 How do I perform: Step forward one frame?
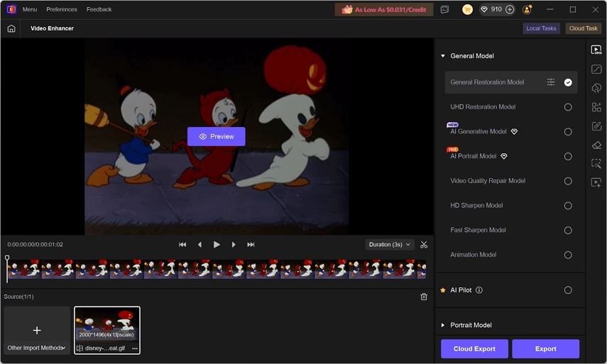coord(234,245)
